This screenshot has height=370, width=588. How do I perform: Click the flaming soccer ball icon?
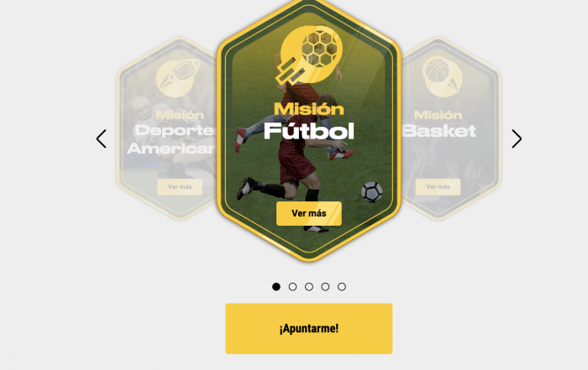[x=308, y=55]
